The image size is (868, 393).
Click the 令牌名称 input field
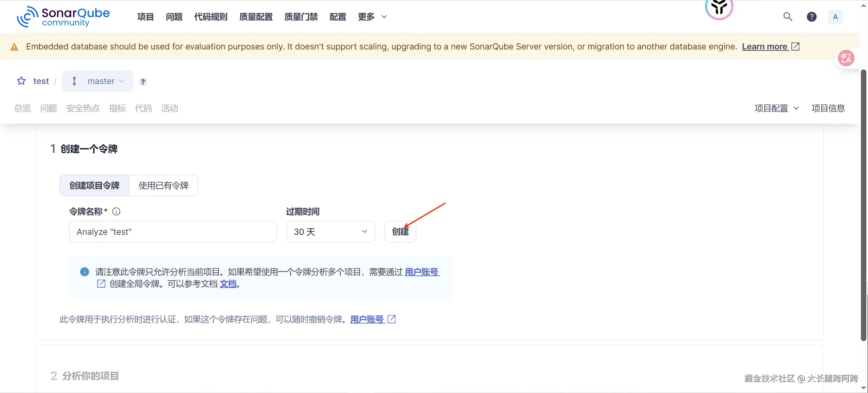pyautogui.click(x=173, y=232)
